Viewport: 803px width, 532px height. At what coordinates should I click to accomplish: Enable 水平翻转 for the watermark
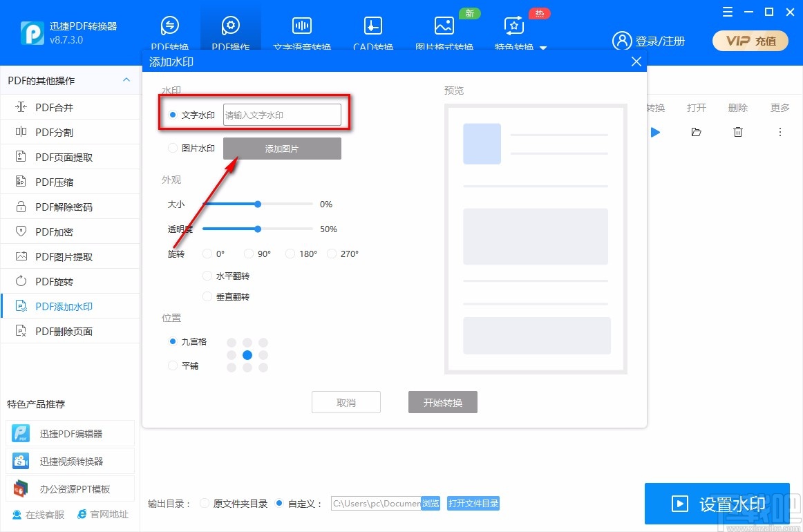[207, 276]
